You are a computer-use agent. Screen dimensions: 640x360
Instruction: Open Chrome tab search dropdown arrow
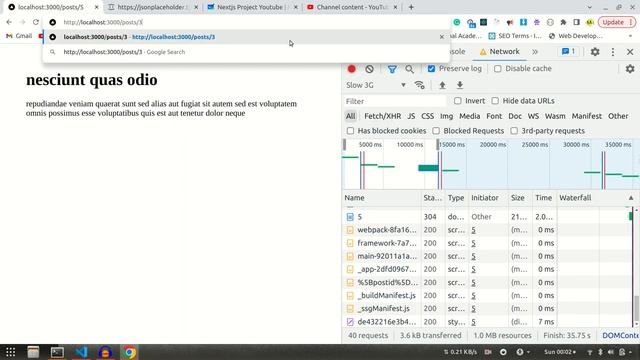(589, 7)
